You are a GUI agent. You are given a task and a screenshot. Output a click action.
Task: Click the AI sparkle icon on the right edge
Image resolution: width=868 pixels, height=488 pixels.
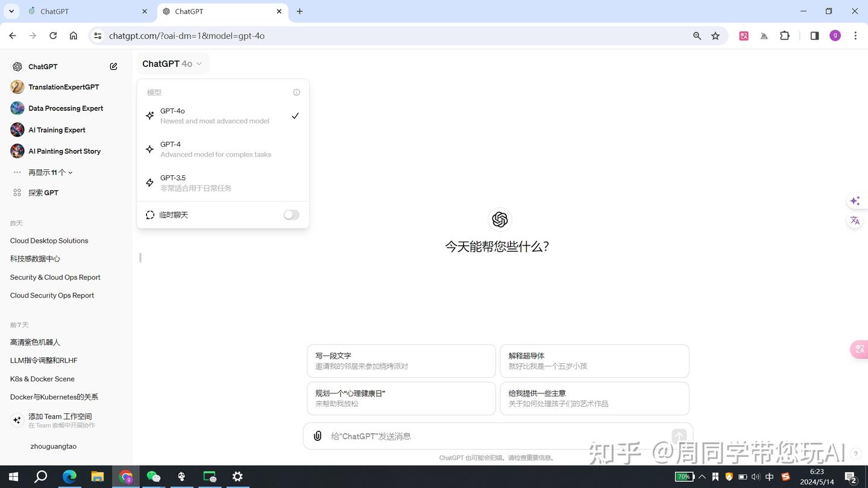[855, 201]
